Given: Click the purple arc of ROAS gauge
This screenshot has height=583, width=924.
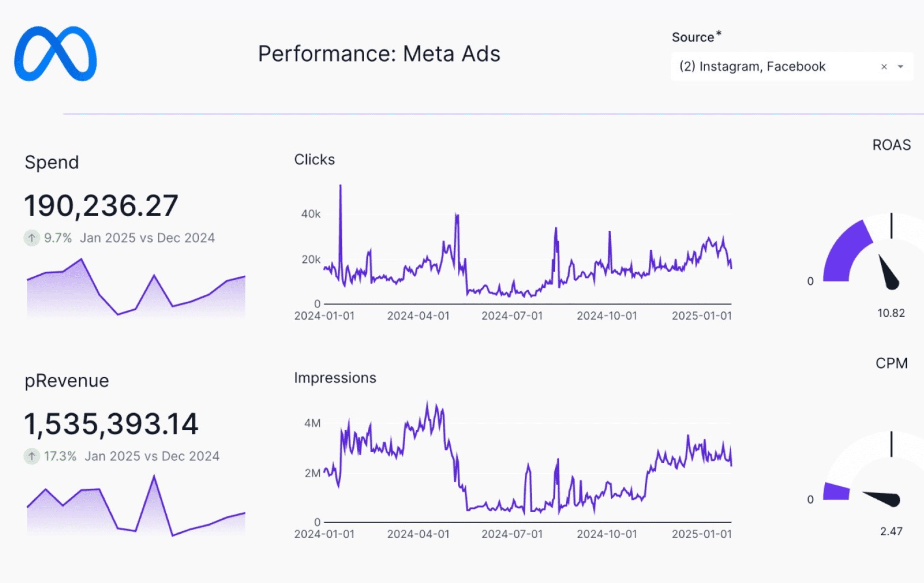Looking at the screenshot, I should click(844, 251).
